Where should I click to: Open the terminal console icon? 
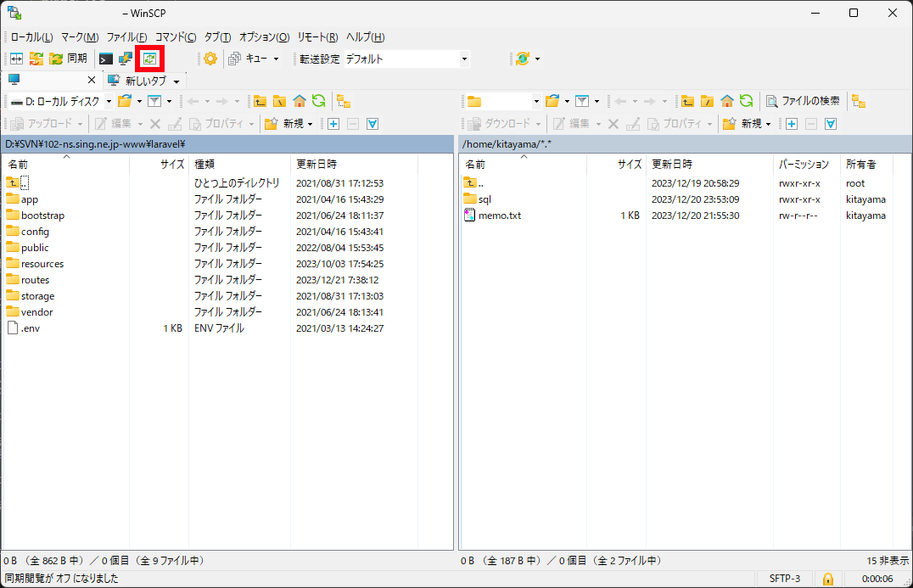(106, 59)
